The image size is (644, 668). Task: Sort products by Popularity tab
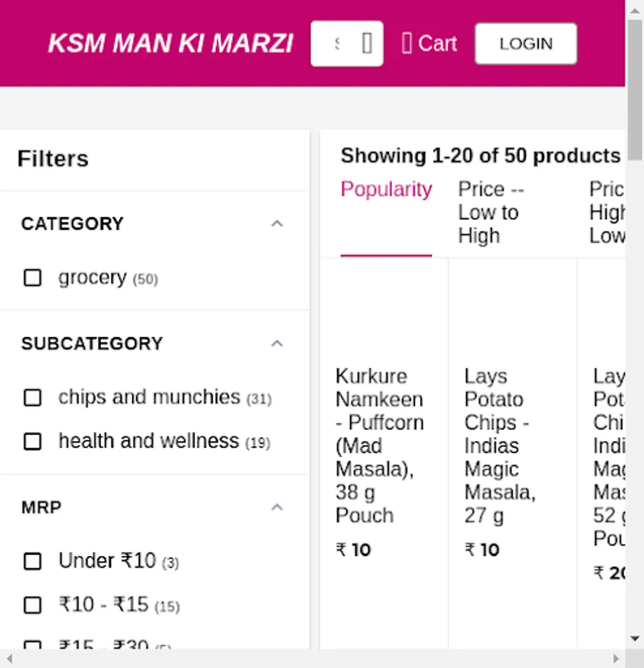(386, 190)
